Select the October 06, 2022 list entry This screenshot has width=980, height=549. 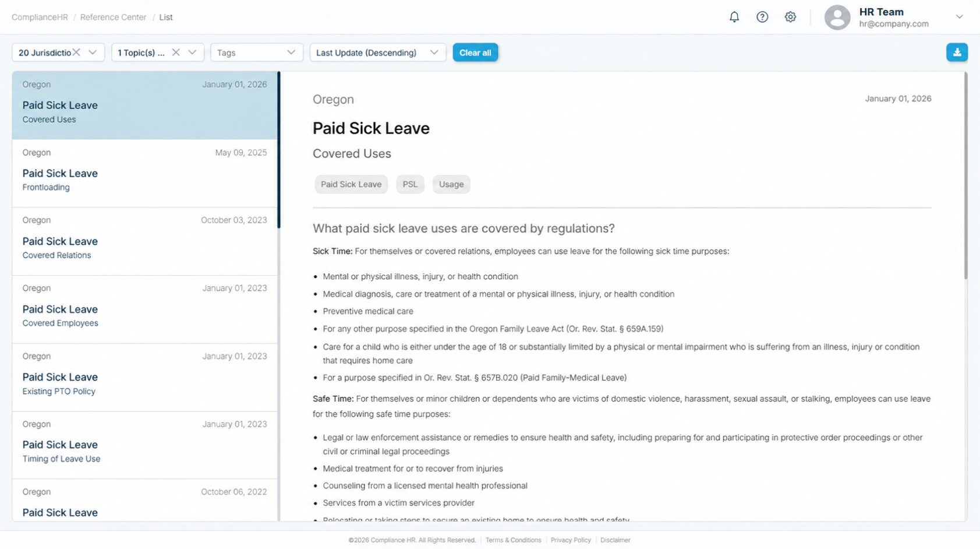[x=144, y=501]
